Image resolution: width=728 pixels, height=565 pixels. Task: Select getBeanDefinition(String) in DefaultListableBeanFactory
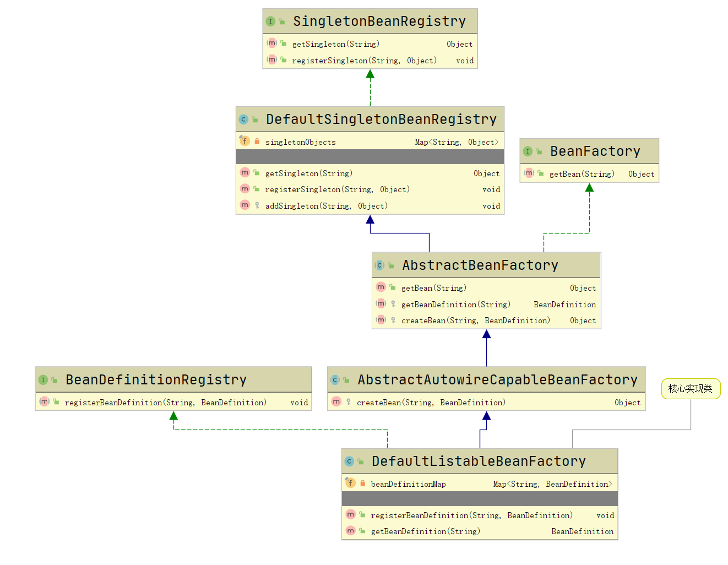[426, 531]
